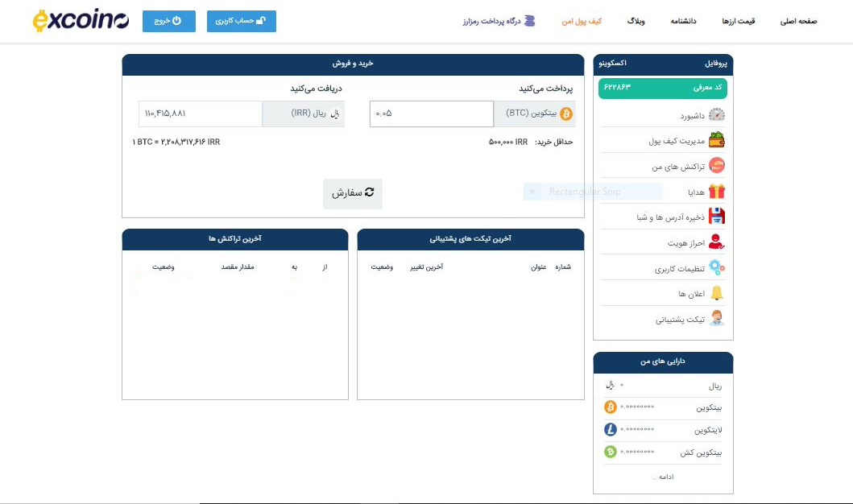This screenshot has height=504, width=853.
Task: Click the wallet management icon
Action: click(x=716, y=140)
